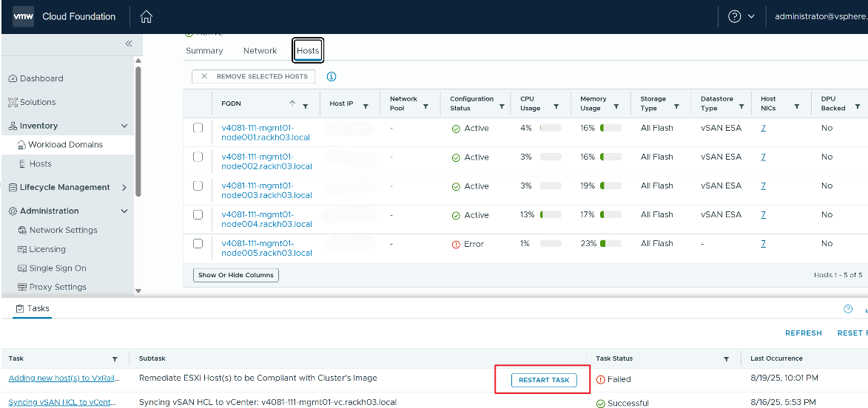This screenshot has height=408, width=868.
Task: Select checkbox for node001 host
Action: pos(198,128)
